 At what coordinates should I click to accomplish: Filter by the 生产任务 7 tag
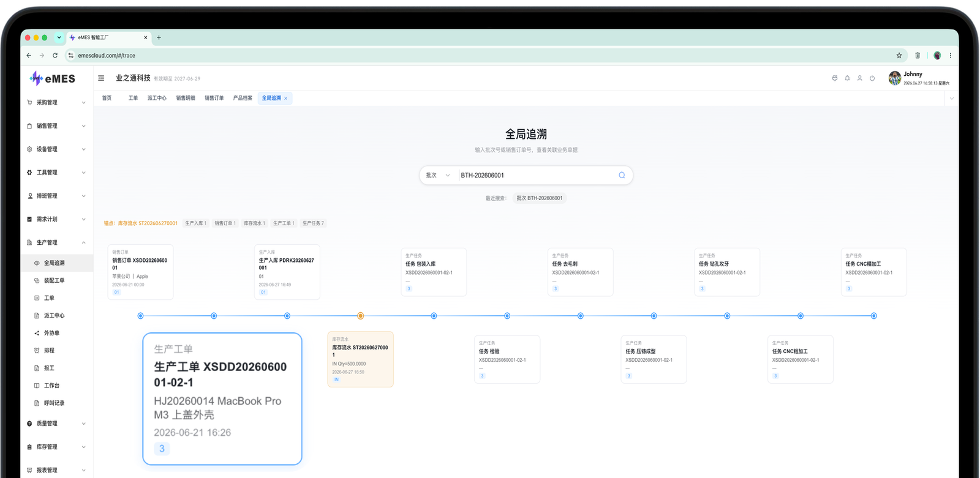(x=313, y=223)
